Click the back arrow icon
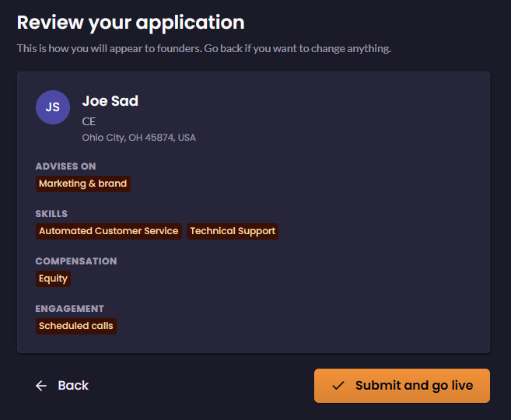 click(41, 386)
